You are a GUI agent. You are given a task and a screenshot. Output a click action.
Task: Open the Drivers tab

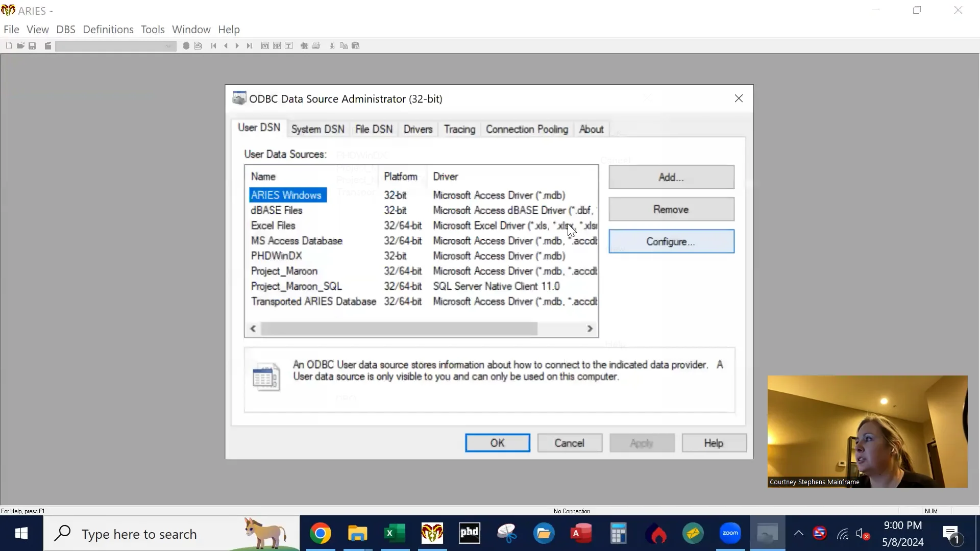(x=418, y=130)
